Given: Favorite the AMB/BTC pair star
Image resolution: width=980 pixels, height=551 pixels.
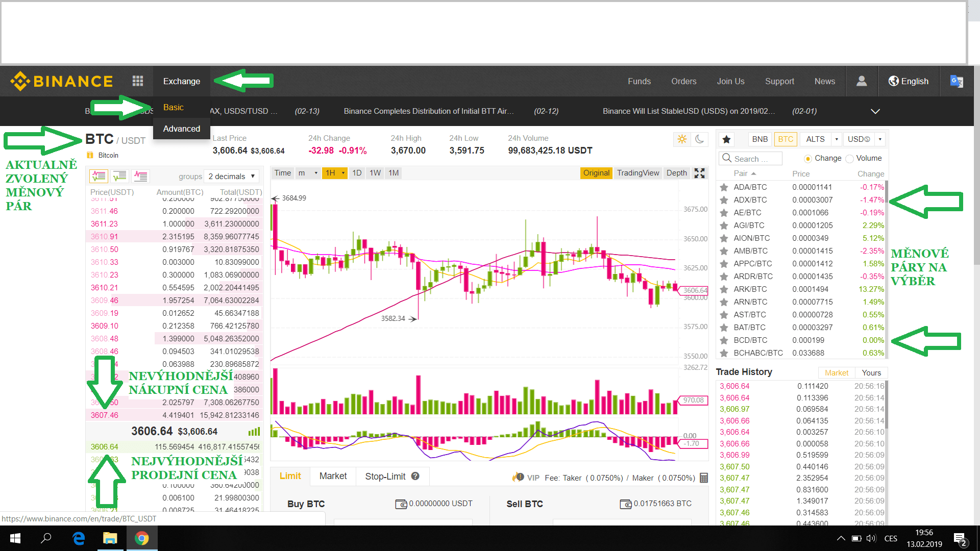Looking at the screenshot, I should tap(724, 251).
